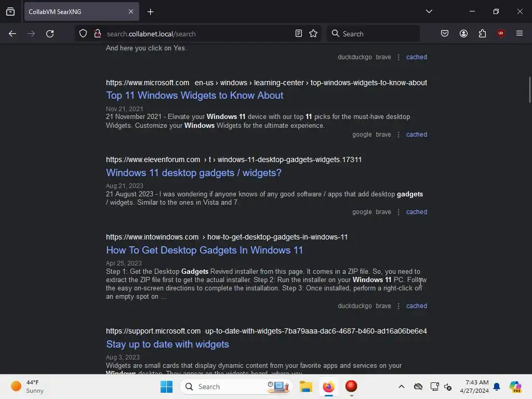Open the extensions puzzle icon
532x399 pixels.
[482, 34]
